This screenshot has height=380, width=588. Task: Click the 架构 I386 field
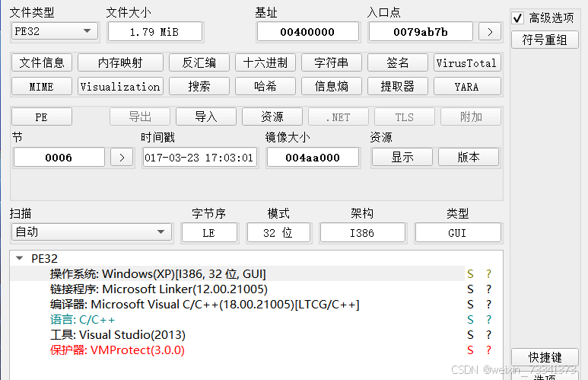362,233
